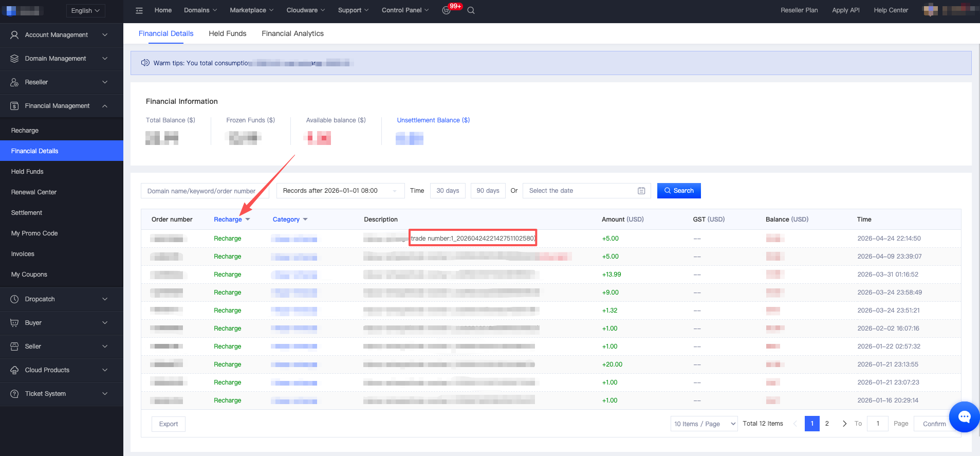Open the English language dropdown
980x456 pixels.
[x=85, y=10]
